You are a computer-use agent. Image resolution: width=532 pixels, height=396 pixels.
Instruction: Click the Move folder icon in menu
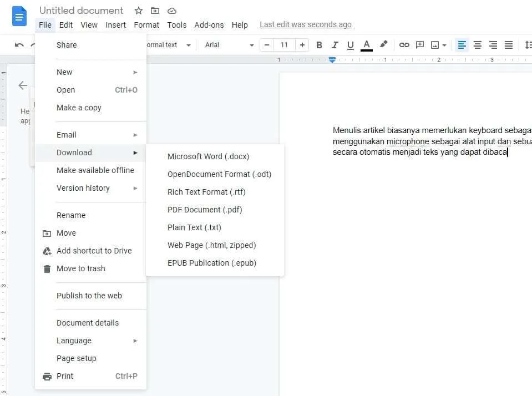click(47, 233)
